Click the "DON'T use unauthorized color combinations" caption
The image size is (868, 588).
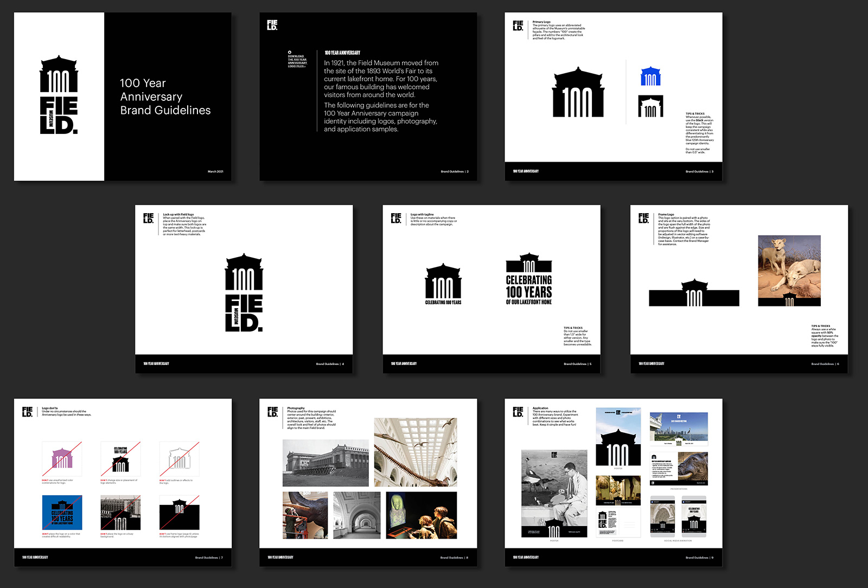(58, 482)
